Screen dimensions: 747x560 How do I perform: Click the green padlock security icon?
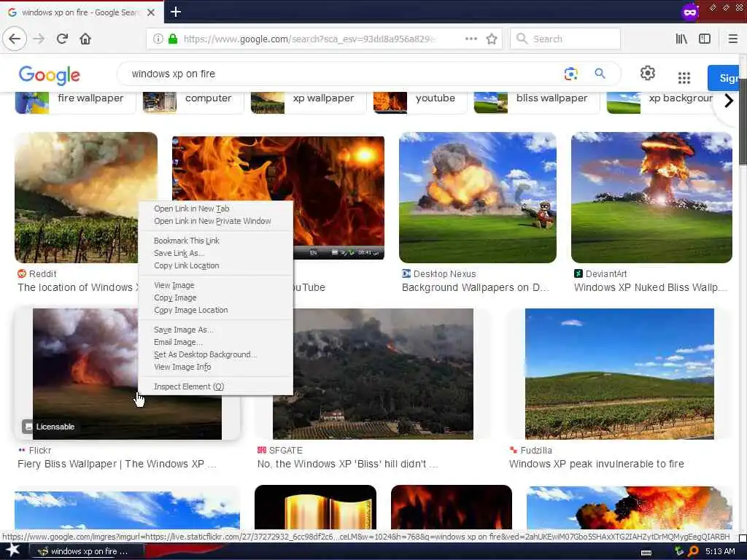[173, 39]
